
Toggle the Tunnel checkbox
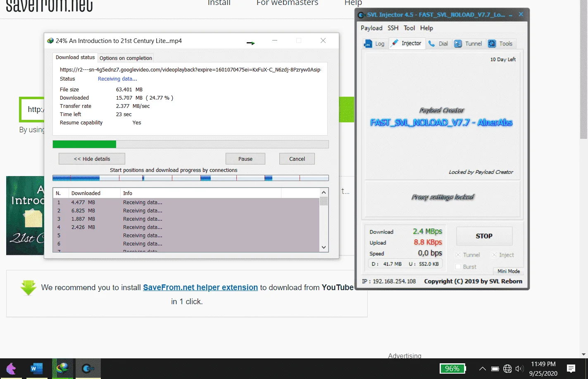[x=458, y=255]
